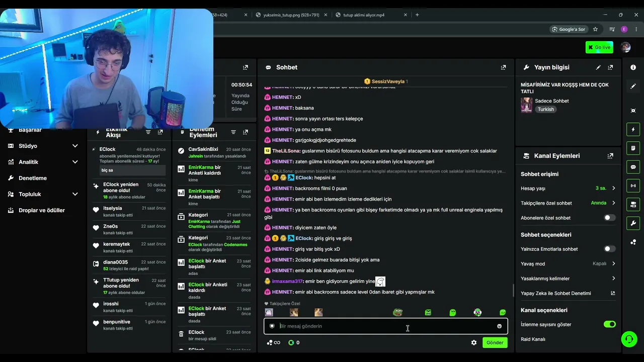The width and height of the screenshot is (644, 362).
Task: Close the tutup aklimi aliyor.mp4 tab
Action: [x=405, y=15]
